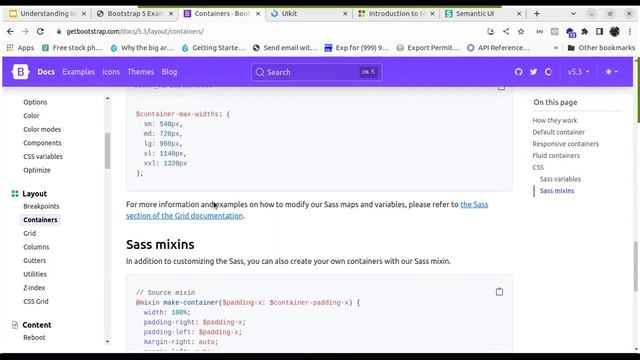This screenshot has height=360, width=640.
Task: Copy the Source mixin code snippet
Action: point(499,292)
